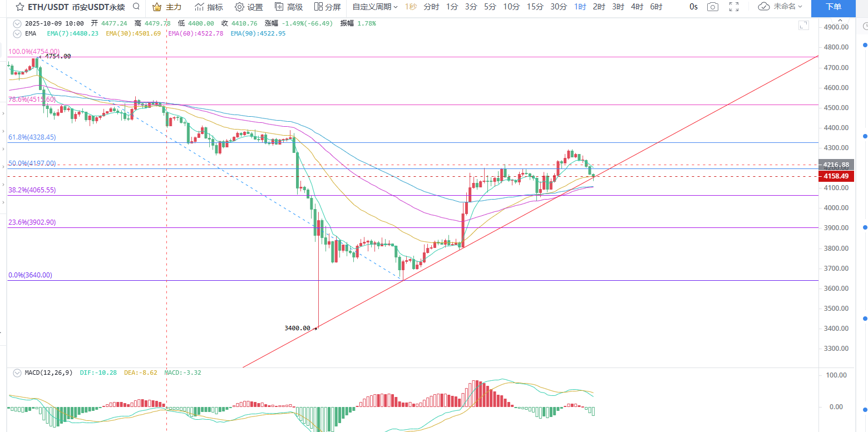Favorite ETH/USDT with the star icon
868x432 pixels.
tap(19, 7)
